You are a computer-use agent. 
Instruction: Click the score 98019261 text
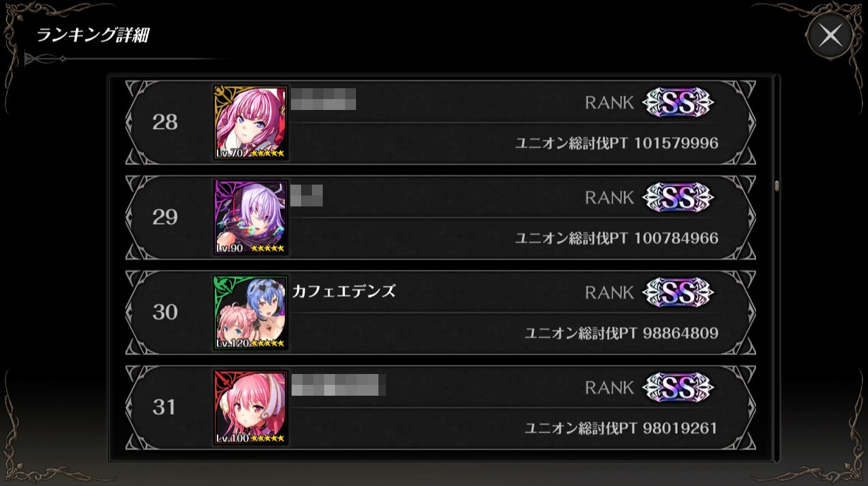pos(681,428)
